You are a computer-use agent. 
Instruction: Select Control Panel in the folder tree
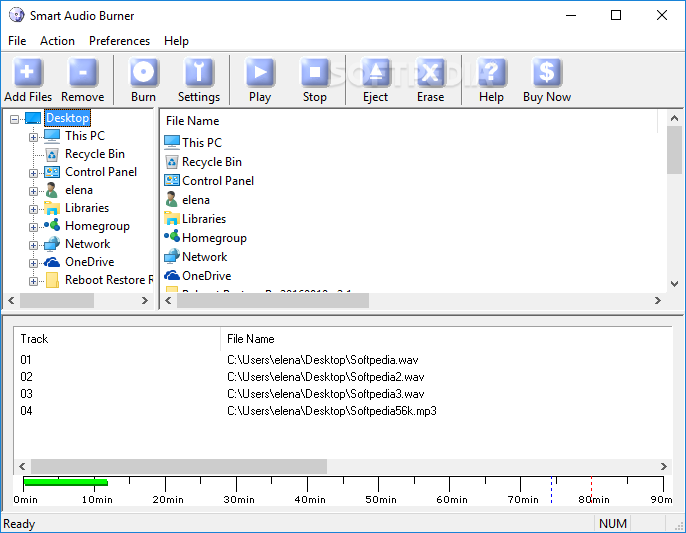[x=101, y=172]
